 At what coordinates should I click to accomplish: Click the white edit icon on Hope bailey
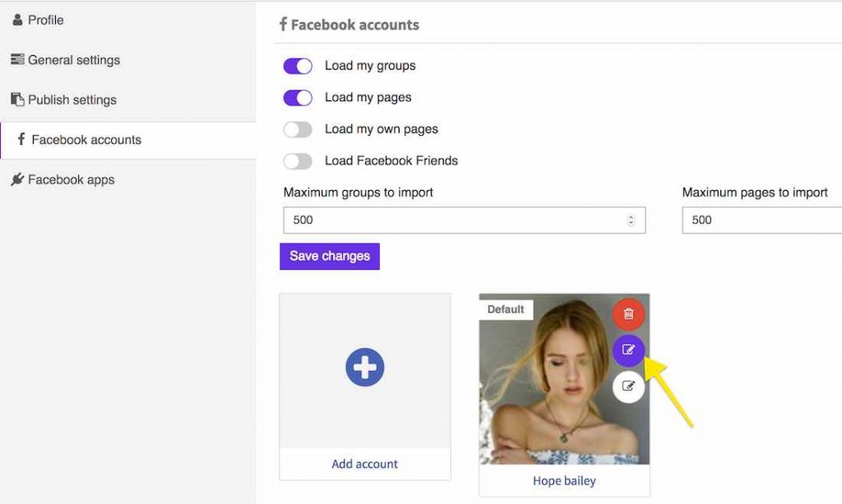point(628,386)
